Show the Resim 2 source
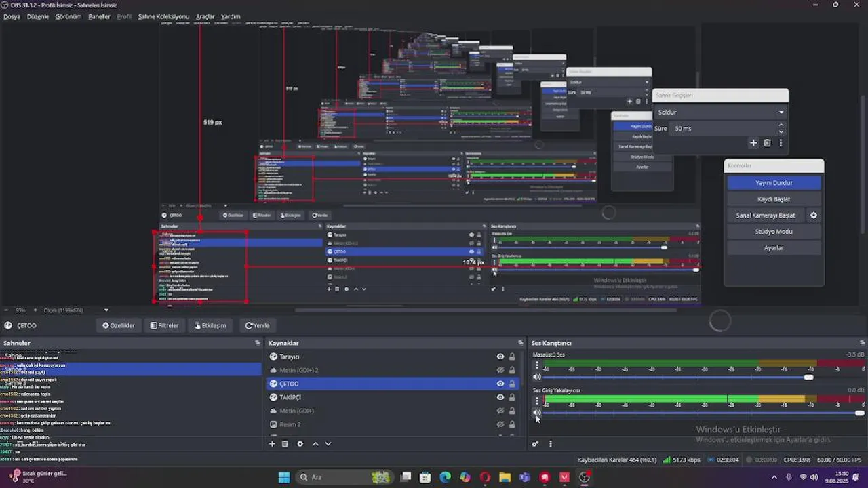Image resolution: width=868 pixels, height=488 pixels. (500, 424)
